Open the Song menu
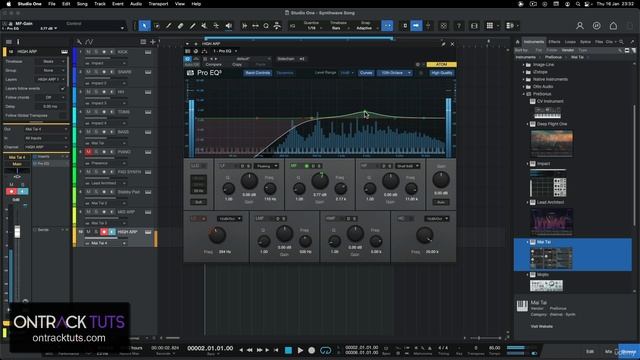Screen dimensions: 640x360 click(x=82, y=4)
